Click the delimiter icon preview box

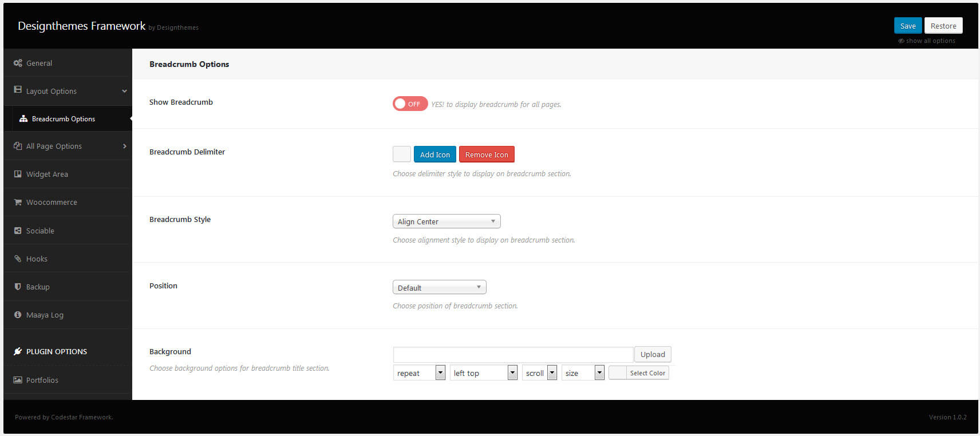(x=402, y=154)
